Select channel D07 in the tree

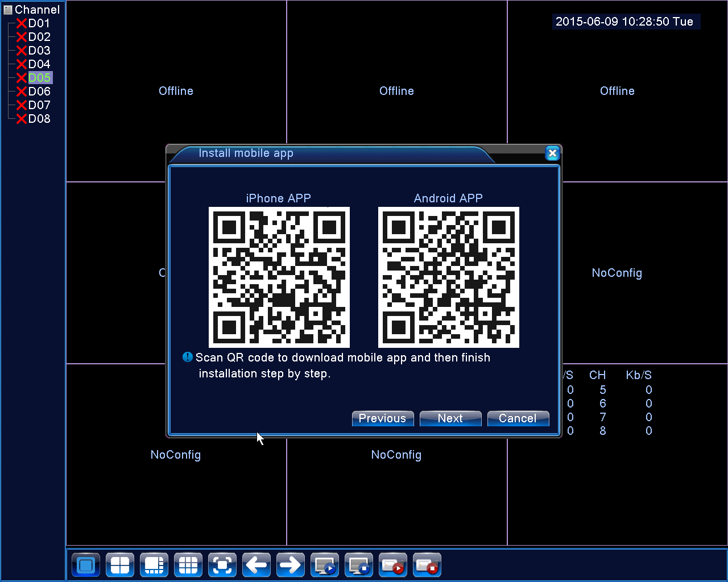point(39,105)
